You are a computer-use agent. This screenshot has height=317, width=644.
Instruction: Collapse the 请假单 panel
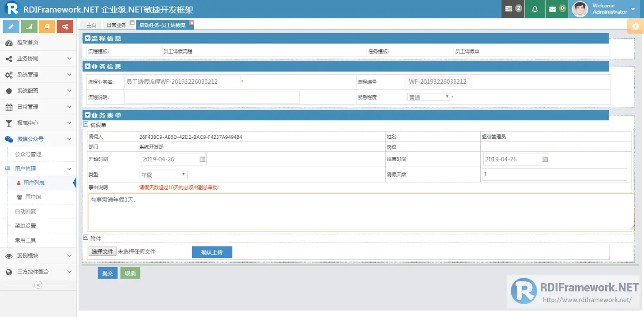point(86,124)
